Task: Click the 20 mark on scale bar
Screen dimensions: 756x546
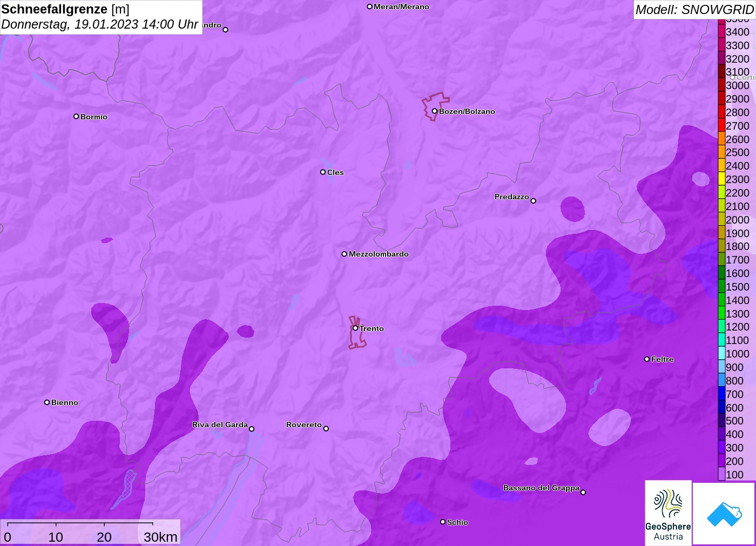Action: [x=104, y=537]
